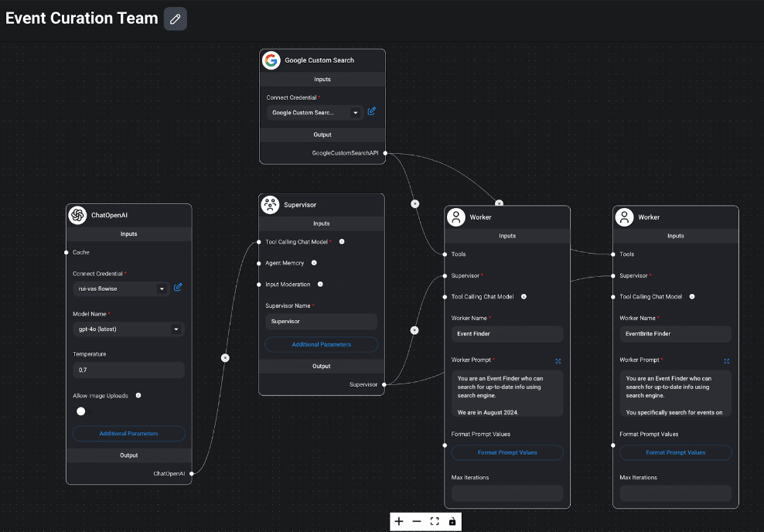Image resolution: width=764 pixels, height=532 pixels.
Task: Click the Worker Name field with EventBrite Finder
Action: (675, 334)
